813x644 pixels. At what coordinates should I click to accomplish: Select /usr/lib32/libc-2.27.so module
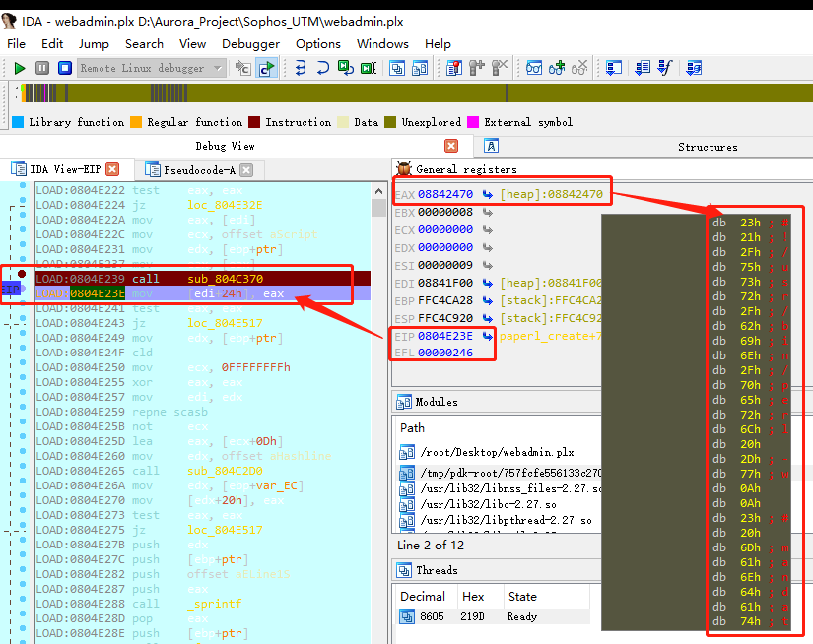click(488, 504)
